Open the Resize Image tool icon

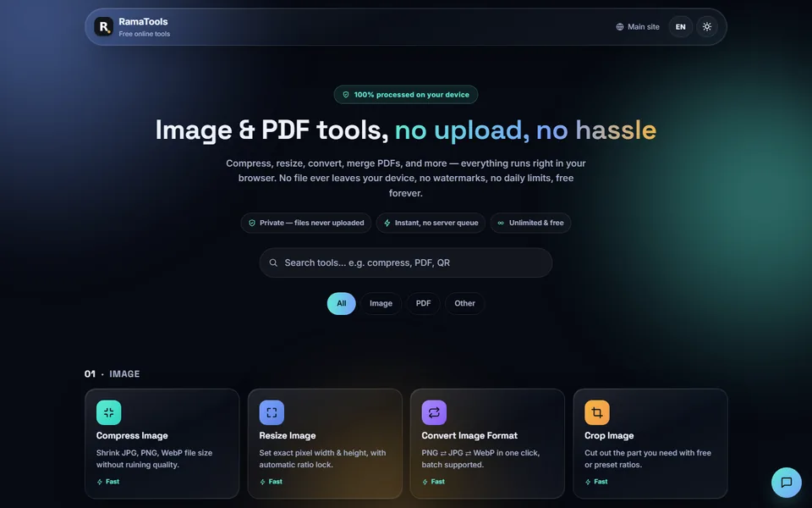point(272,412)
